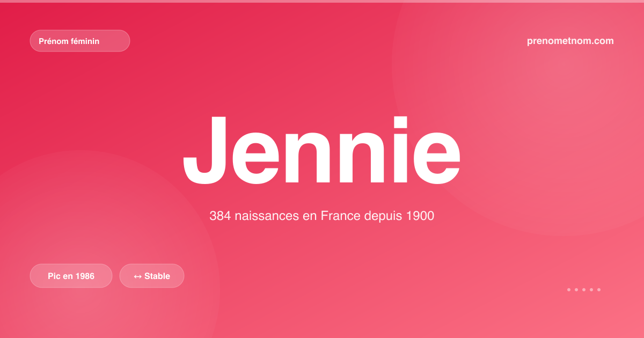Click '384 naissances en France depuis 1900' text
The image size is (644, 338).
tap(321, 216)
